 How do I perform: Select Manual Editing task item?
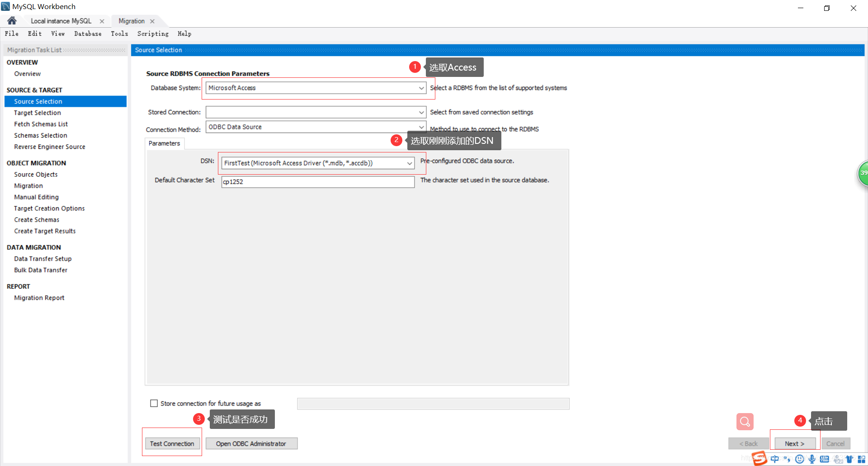click(x=37, y=197)
